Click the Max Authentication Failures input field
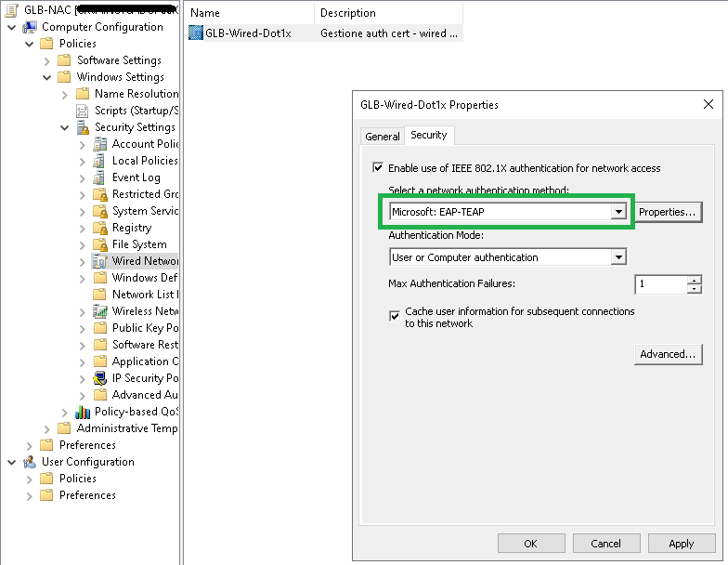 [661, 284]
